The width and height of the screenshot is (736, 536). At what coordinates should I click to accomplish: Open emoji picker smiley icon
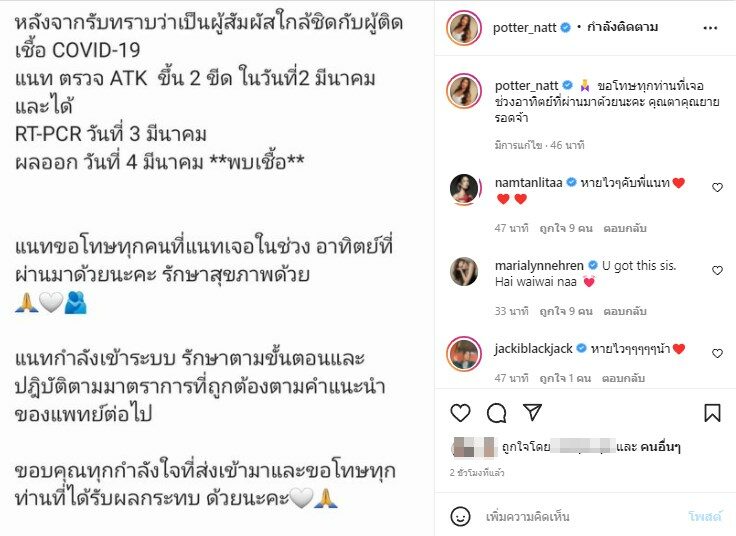click(x=460, y=516)
